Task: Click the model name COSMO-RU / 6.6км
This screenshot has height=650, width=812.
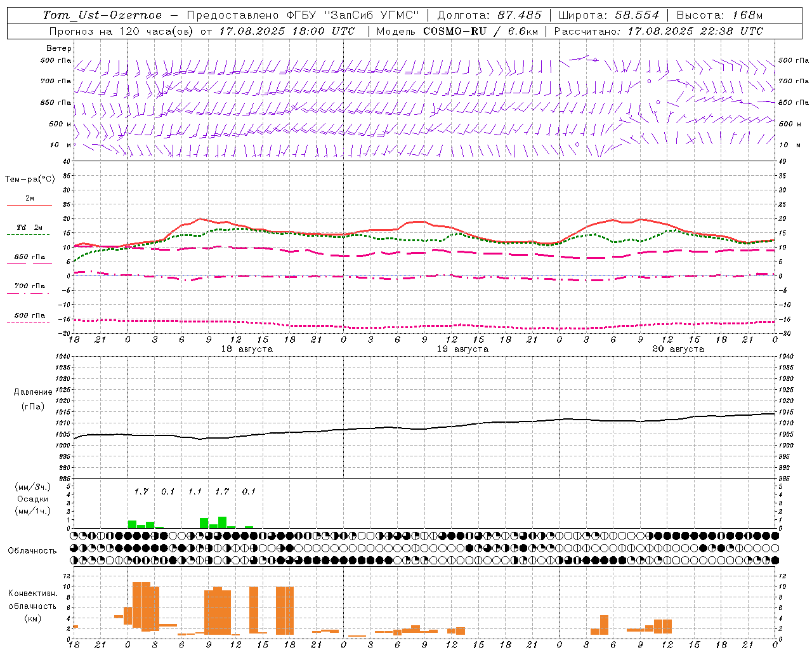Action: (x=481, y=31)
